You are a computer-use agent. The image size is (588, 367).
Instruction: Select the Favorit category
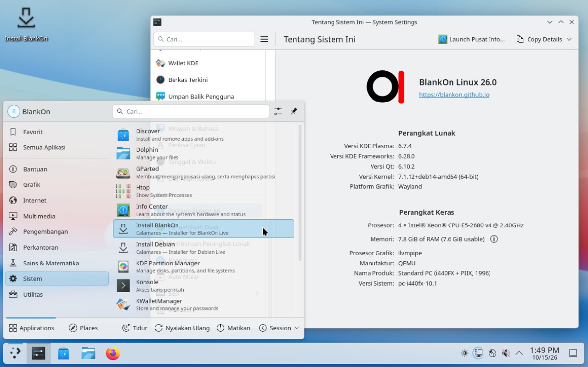[x=57, y=132]
